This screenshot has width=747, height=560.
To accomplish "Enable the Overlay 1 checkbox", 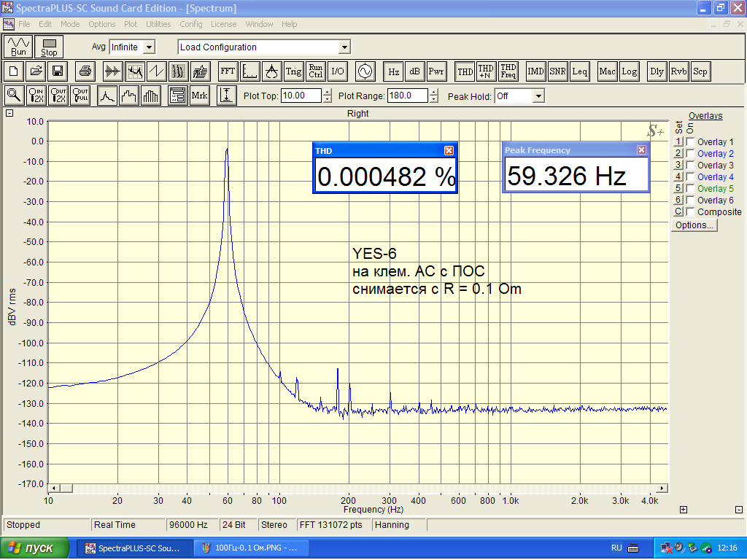I will [x=690, y=142].
